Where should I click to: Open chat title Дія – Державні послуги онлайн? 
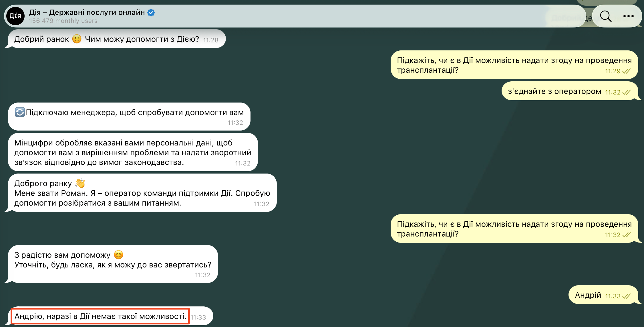pyautogui.click(x=87, y=12)
